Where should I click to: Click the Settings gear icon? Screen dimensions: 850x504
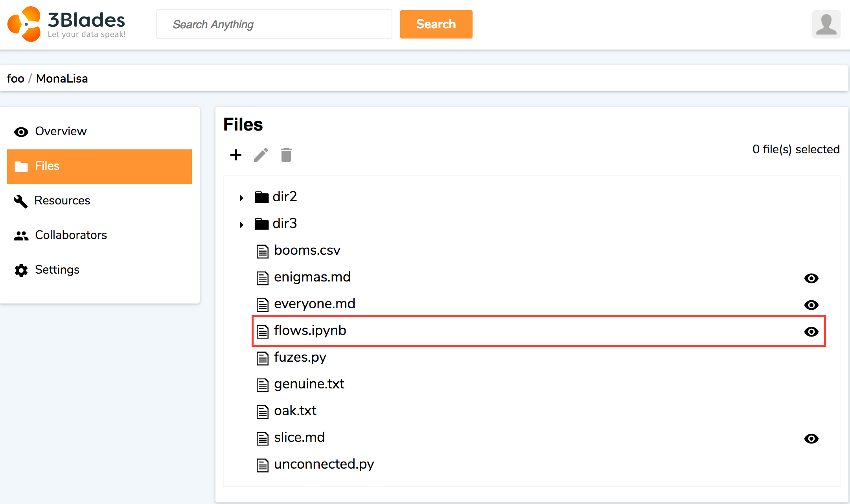point(21,270)
